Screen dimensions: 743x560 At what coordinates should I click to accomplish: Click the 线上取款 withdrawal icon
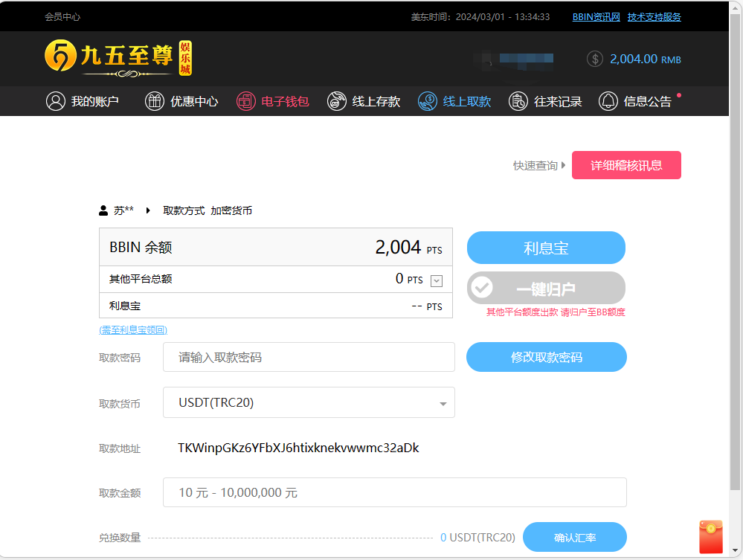(x=428, y=101)
